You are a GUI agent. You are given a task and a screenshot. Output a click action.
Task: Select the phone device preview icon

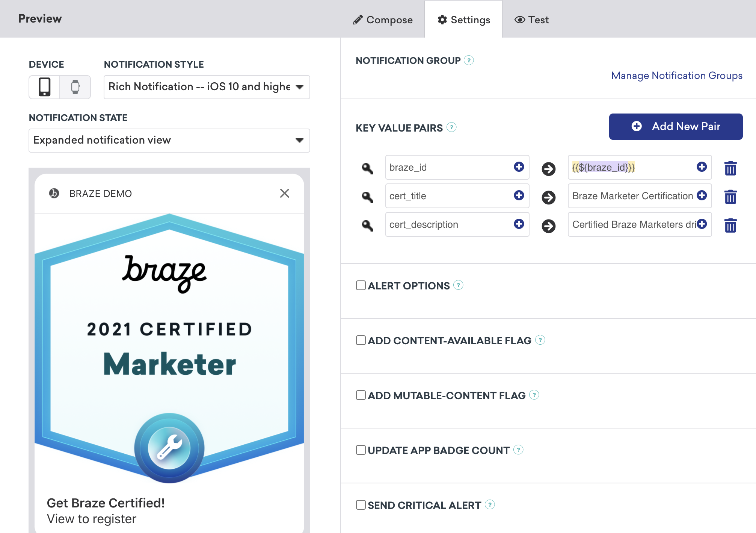tap(44, 86)
